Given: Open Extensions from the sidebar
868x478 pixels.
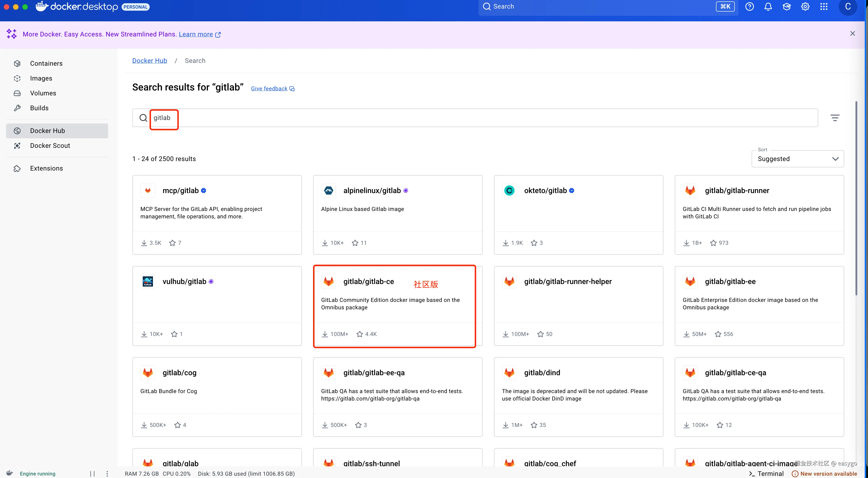Looking at the screenshot, I should coord(46,168).
